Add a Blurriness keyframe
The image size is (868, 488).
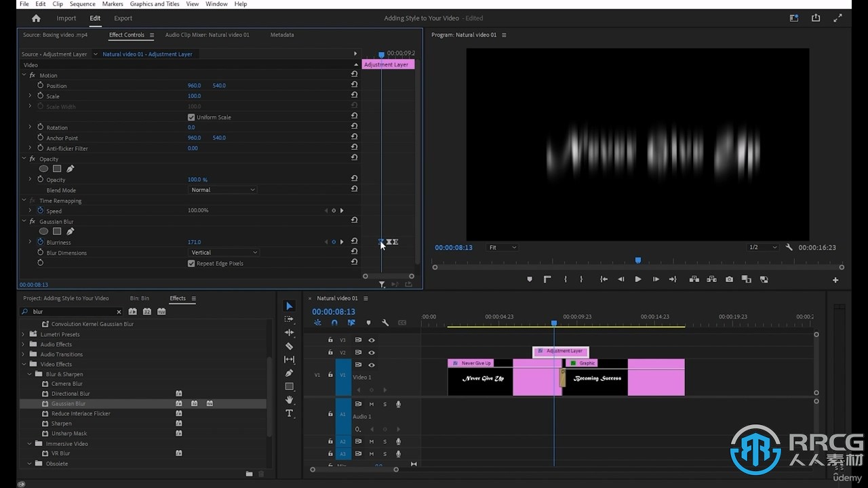(334, 242)
